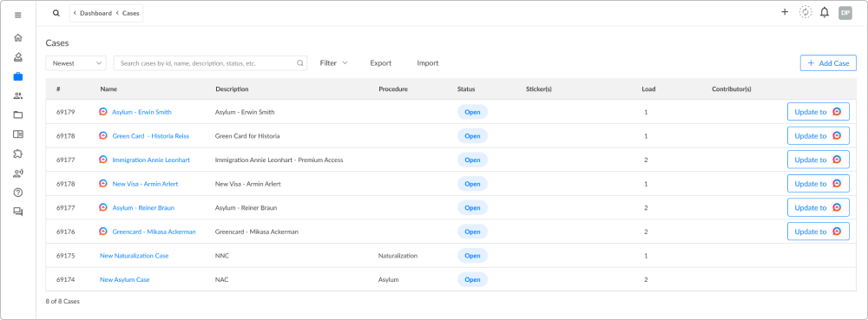868x320 pixels.
Task: Click the Add Case button
Action: click(x=828, y=63)
